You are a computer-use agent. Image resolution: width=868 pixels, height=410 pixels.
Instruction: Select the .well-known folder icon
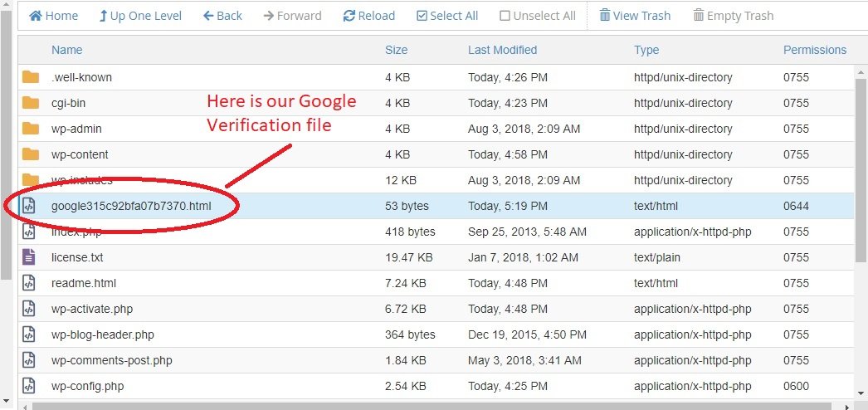coord(31,77)
